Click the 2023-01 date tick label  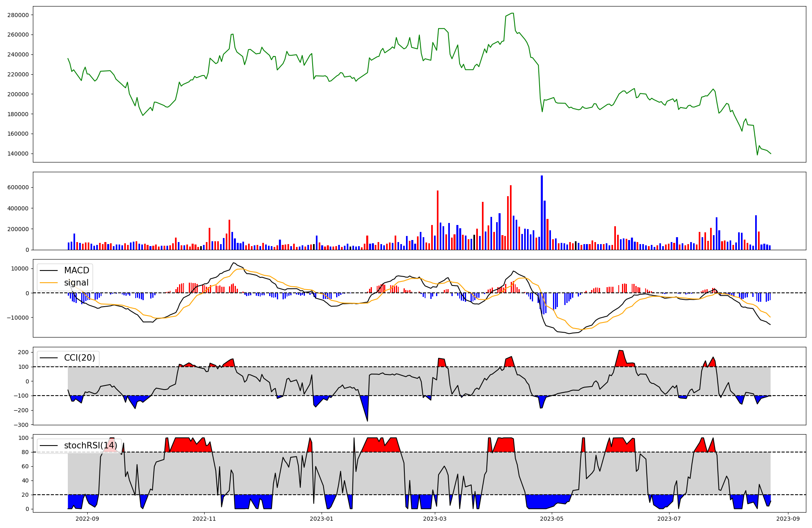click(322, 519)
